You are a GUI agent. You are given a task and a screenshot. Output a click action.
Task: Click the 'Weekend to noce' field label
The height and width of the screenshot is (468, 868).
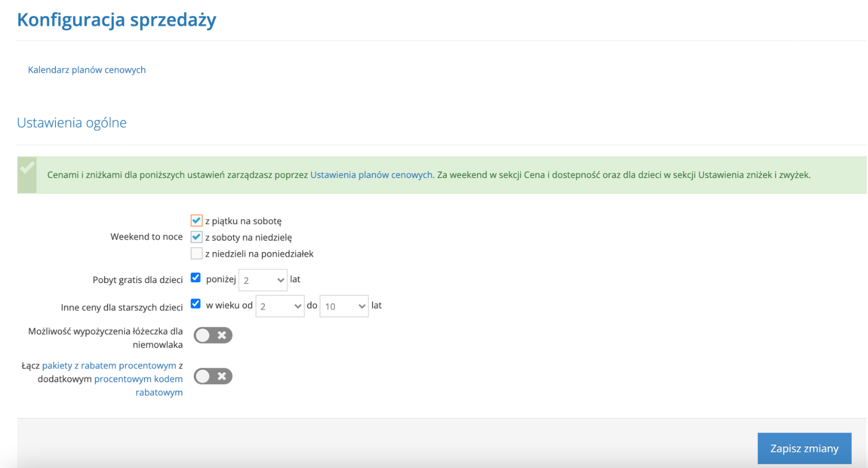[x=146, y=237]
